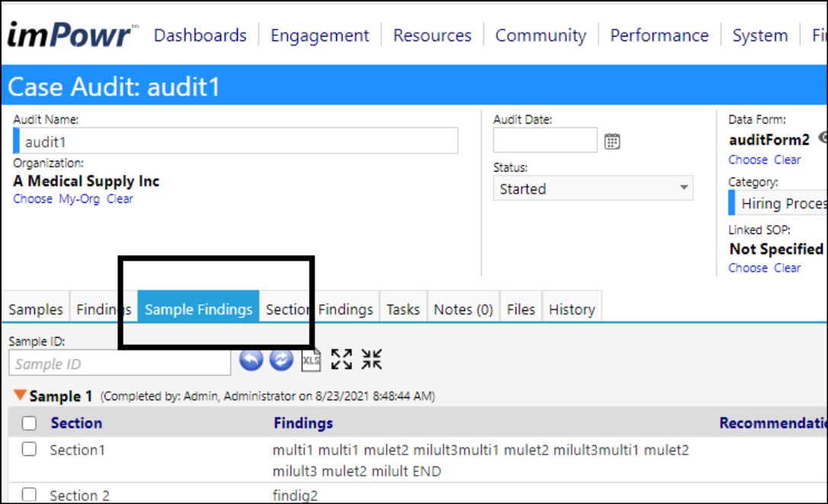This screenshot has width=828, height=504.
Task: Click the auditForm2 data form name
Action: pos(769,140)
